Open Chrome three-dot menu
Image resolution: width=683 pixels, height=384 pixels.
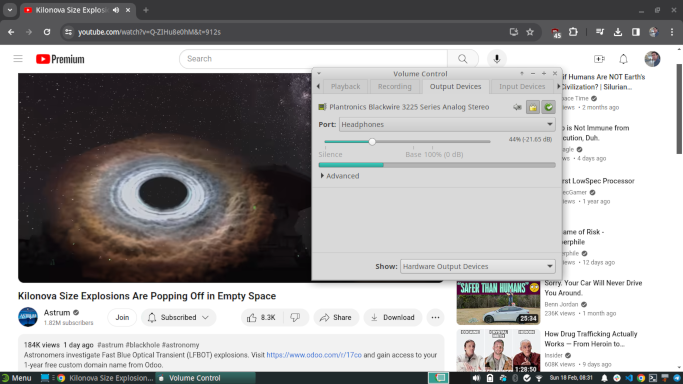672,32
